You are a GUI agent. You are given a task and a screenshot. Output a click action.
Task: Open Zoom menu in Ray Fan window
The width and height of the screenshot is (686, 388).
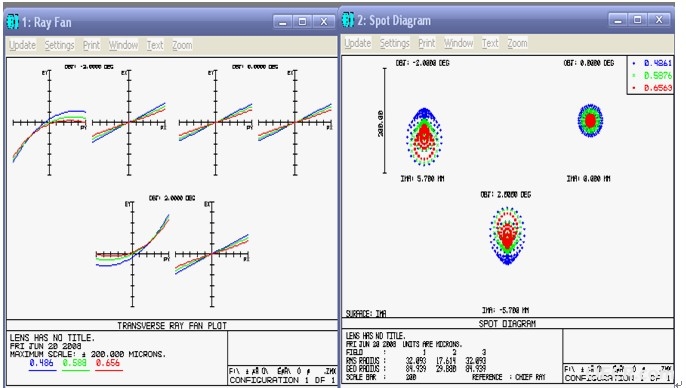tap(182, 45)
